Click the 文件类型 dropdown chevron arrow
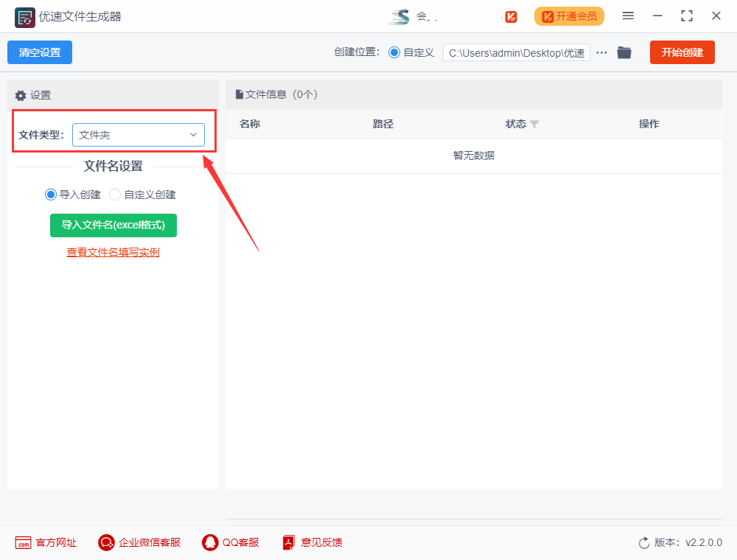Image resolution: width=737 pixels, height=560 pixels. 193,135
